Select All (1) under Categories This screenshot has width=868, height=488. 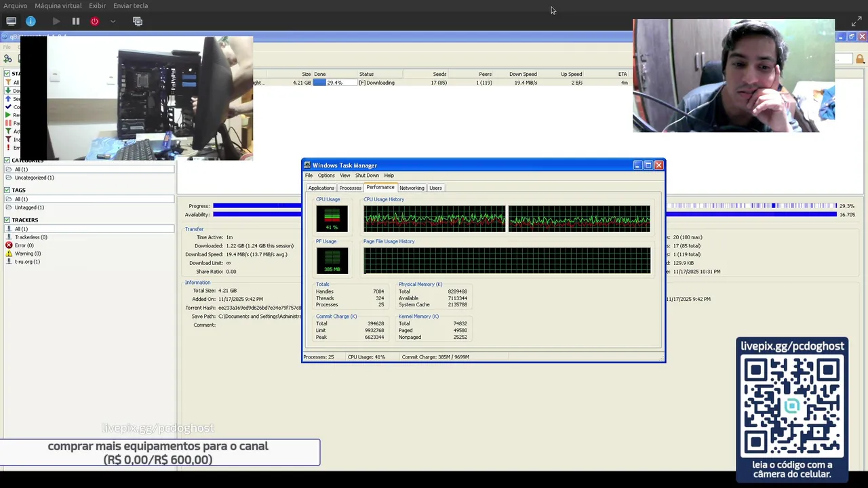[x=89, y=169]
